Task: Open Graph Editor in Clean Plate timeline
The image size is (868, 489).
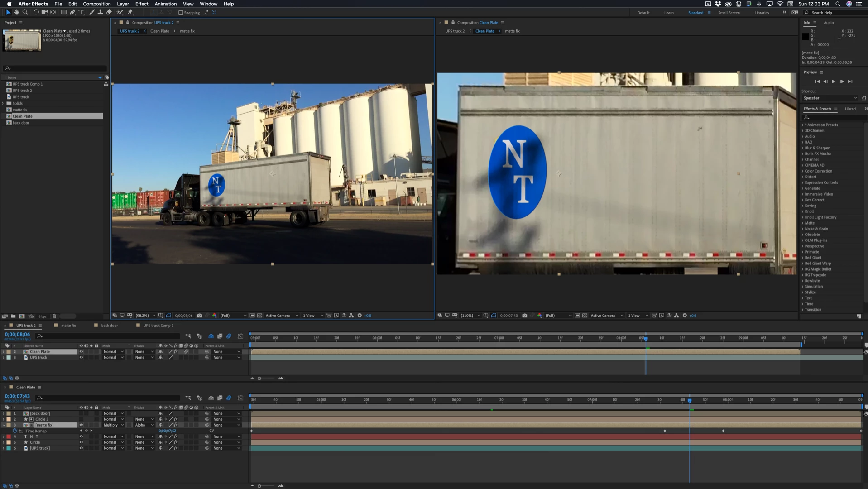Action: pos(240,398)
